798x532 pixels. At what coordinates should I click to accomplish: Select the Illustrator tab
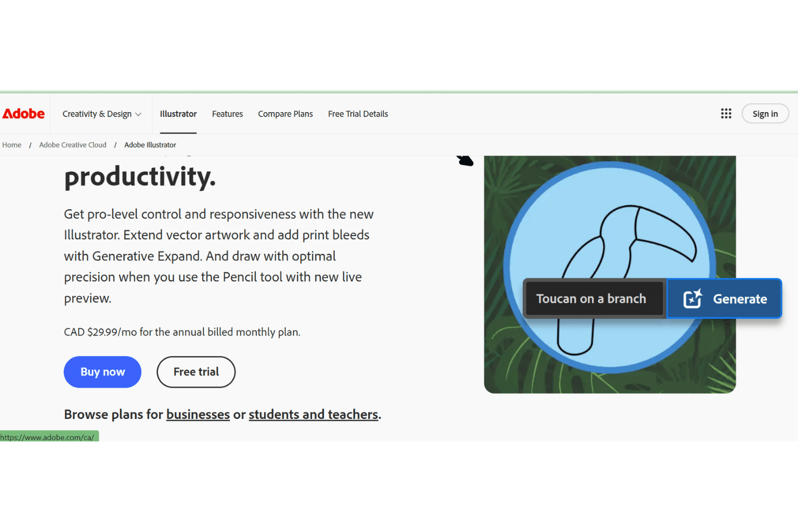pos(178,114)
